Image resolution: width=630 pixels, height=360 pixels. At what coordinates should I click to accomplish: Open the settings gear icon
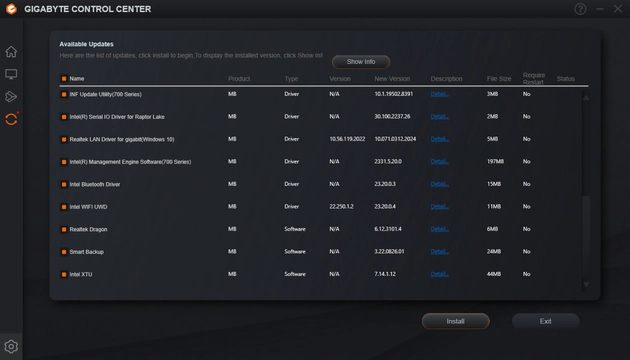point(11,346)
